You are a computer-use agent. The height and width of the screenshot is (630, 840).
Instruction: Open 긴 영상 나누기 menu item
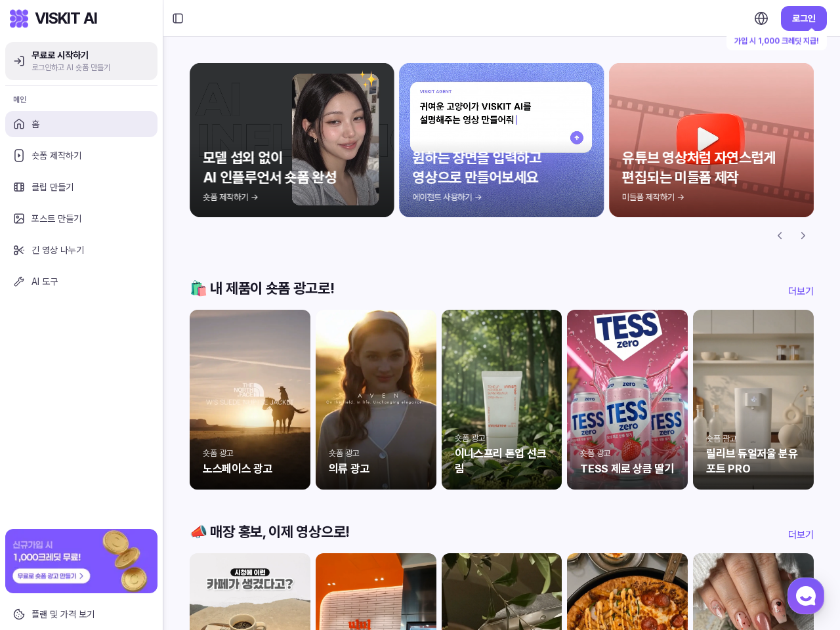81,250
